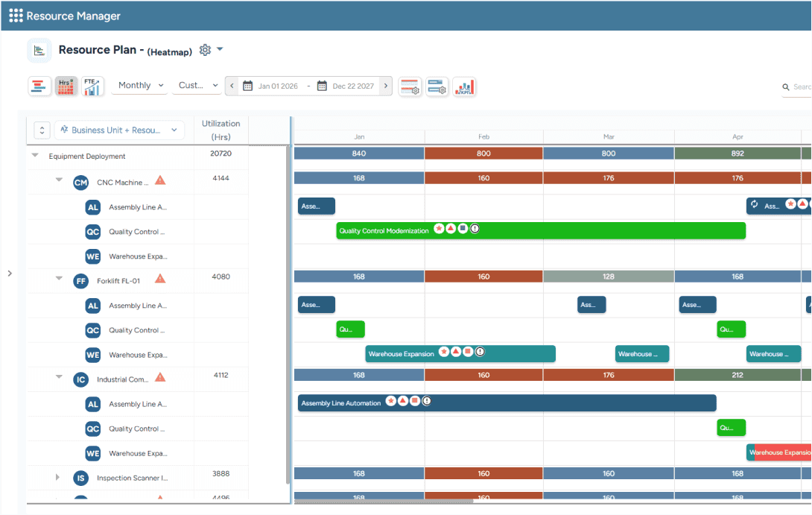This screenshot has height=515, width=812.
Task: Click CNC Machine February 160 heatmap cell
Action: pos(483,178)
